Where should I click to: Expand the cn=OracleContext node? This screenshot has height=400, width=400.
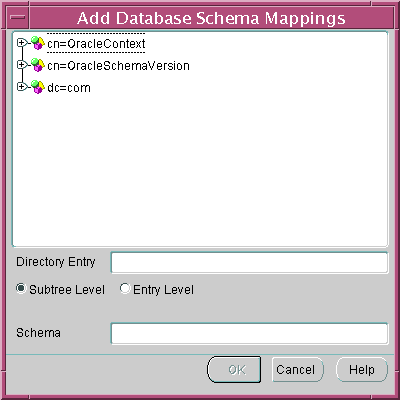(x=22, y=43)
